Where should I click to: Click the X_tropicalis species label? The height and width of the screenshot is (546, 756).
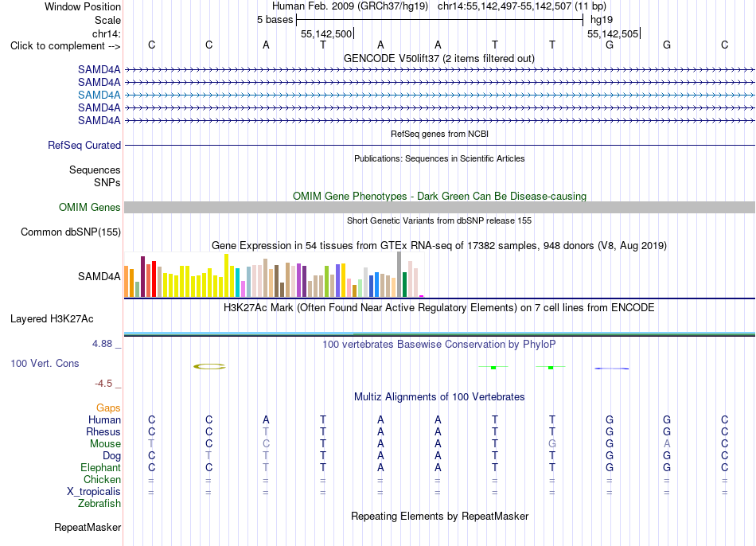coord(94,492)
